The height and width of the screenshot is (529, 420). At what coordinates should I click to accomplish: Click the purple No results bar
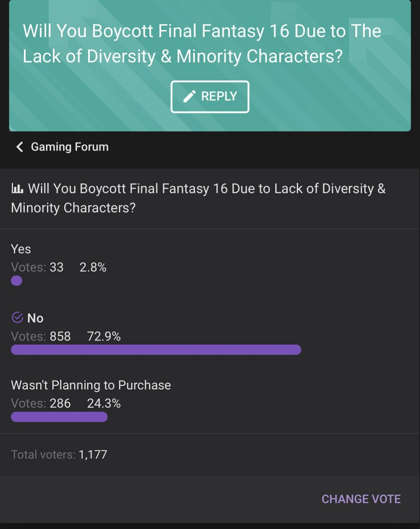(x=156, y=350)
